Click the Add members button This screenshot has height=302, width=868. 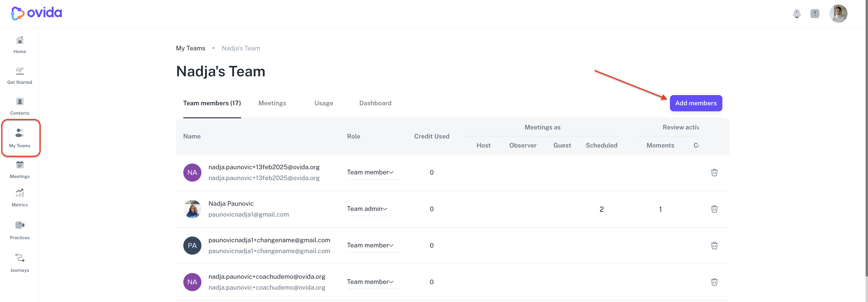pyautogui.click(x=696, y=103)
